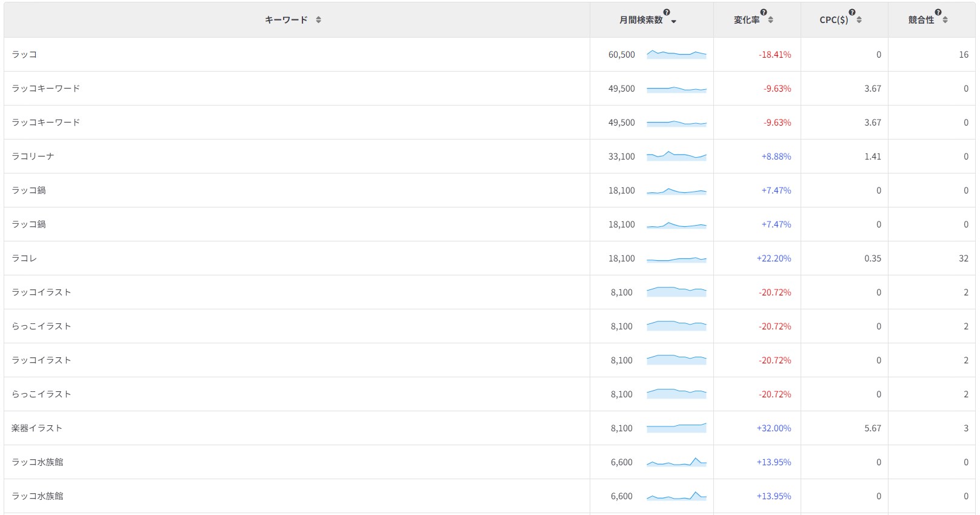This screenshot has height=515, width=980.
Task: Click the 0.35 CPC value
Action: [x=873, y=258]
